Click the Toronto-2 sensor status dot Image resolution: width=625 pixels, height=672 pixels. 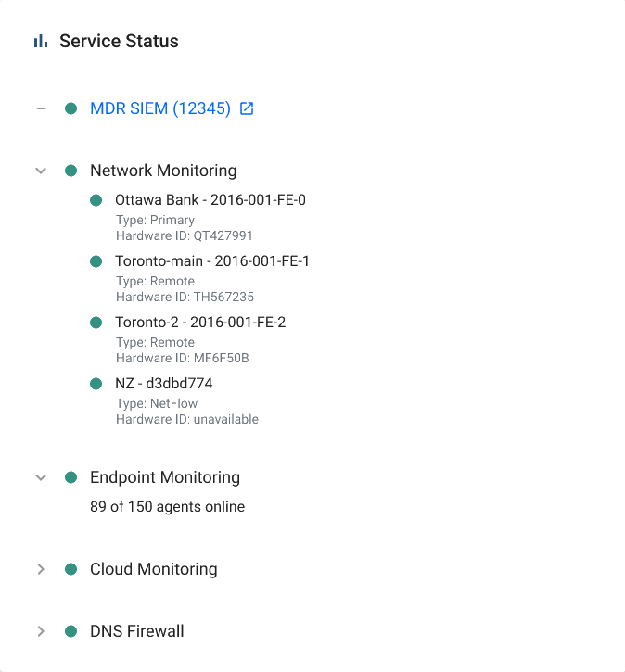pyautogui.click(x=96, y=323)
